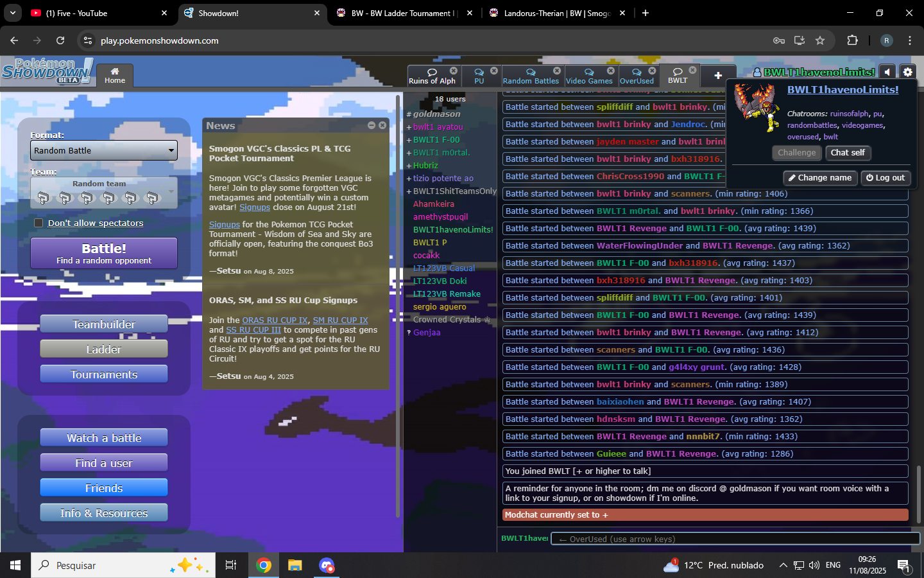This screenshot has width=924, height=578.
Task: Close the Ruins of Alph room tab
Action: click(454, 71)
